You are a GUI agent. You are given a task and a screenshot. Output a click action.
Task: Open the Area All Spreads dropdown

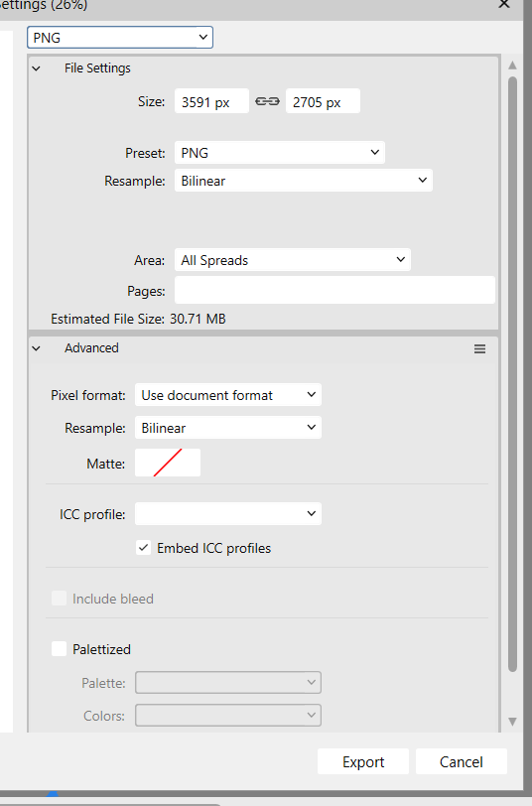pyautogui.click(x=293, y=260)
